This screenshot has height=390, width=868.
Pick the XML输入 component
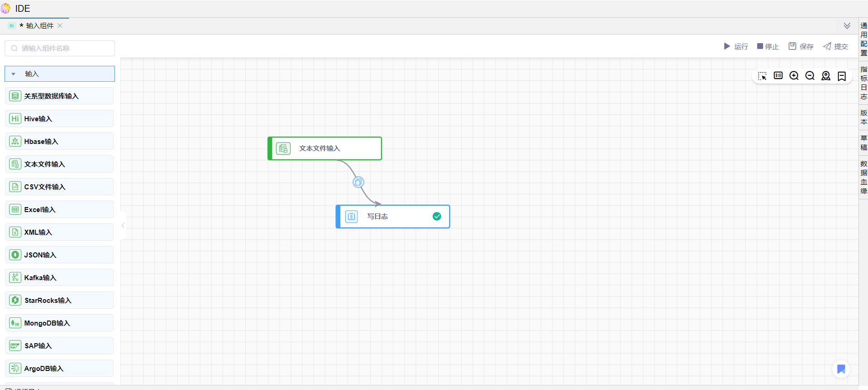[60, 232]
